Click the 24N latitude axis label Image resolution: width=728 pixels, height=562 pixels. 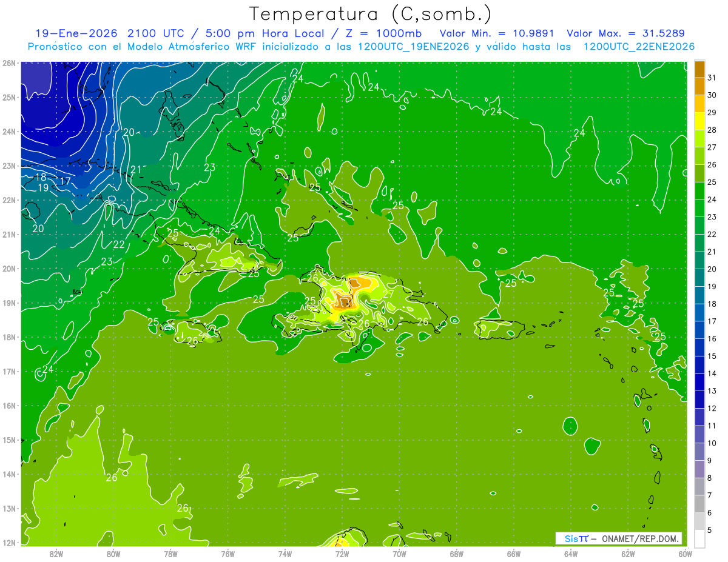pos(9,132)
